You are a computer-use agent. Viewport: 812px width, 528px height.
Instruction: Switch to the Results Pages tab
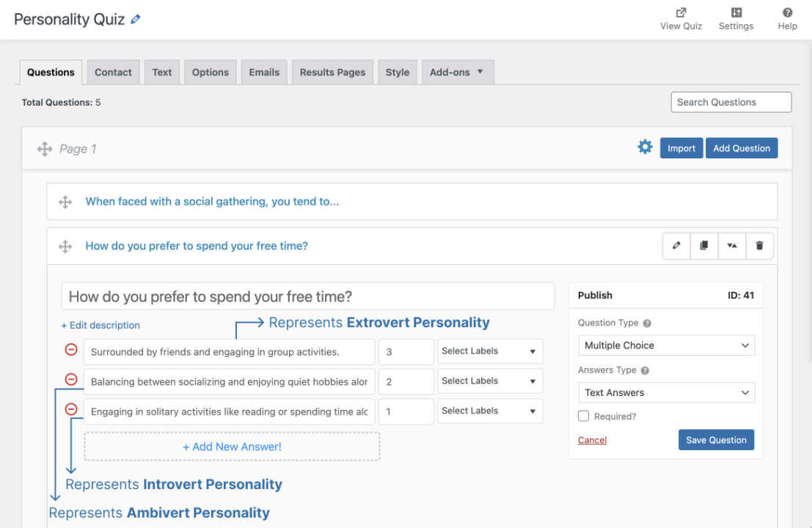tap(332, 72)
